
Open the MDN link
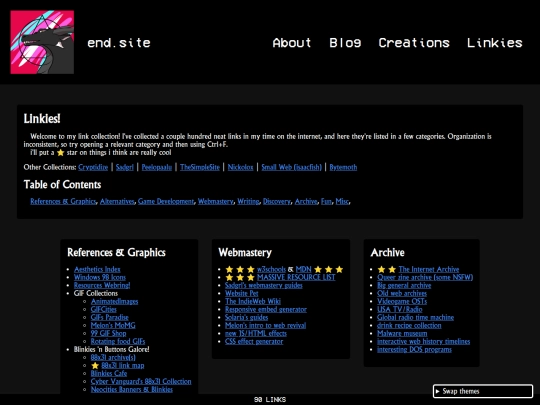[303, 269]
